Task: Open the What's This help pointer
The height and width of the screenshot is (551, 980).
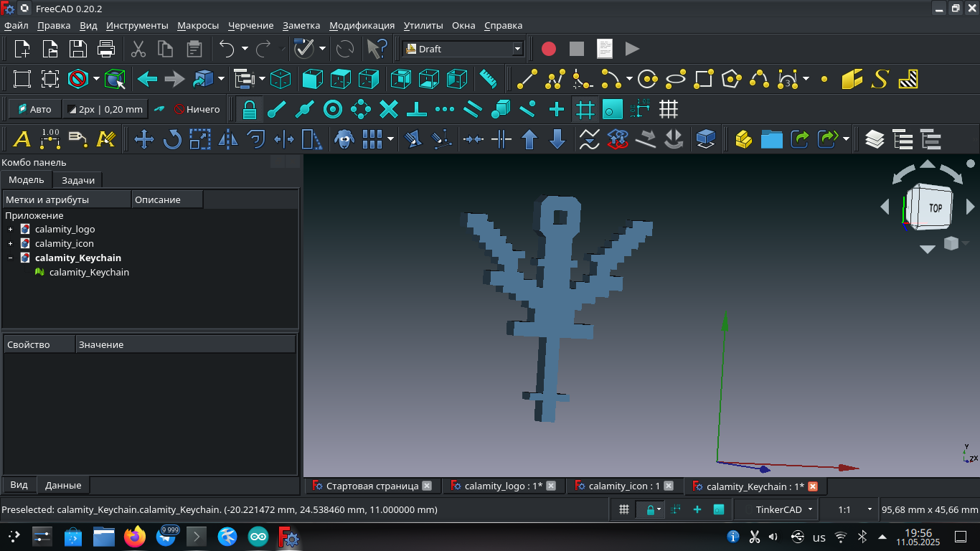Action: coord(377,49)
